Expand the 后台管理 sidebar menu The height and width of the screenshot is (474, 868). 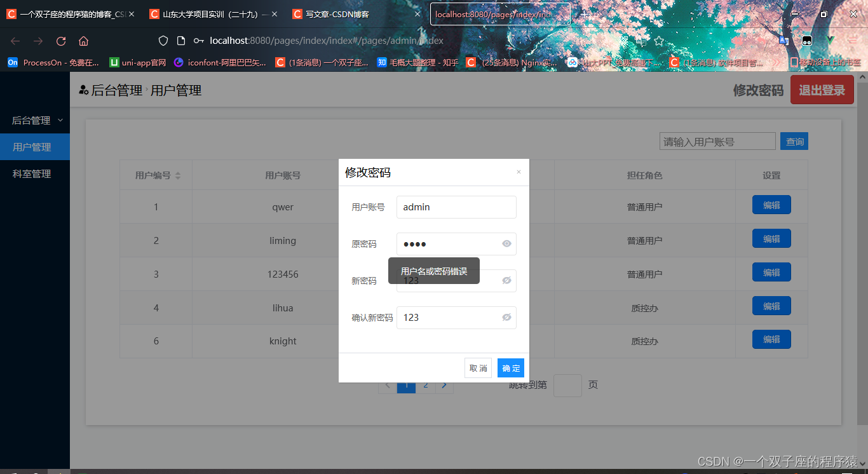tap(35, 120)
